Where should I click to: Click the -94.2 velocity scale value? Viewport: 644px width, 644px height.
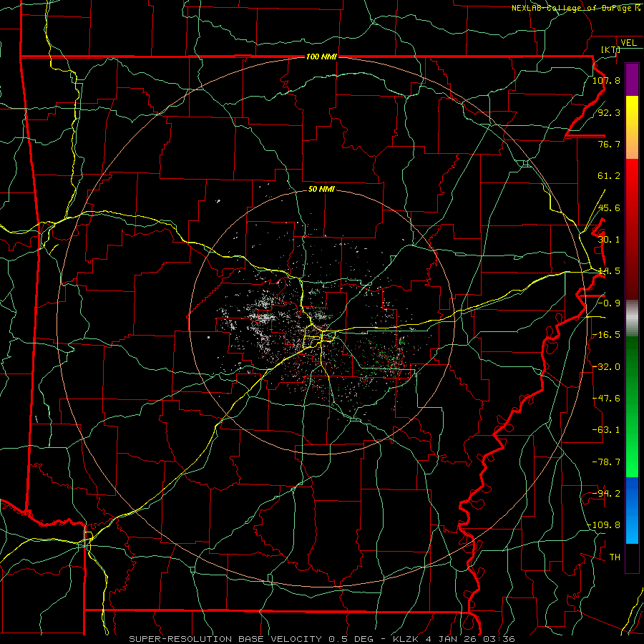click(x=606, y=494)
